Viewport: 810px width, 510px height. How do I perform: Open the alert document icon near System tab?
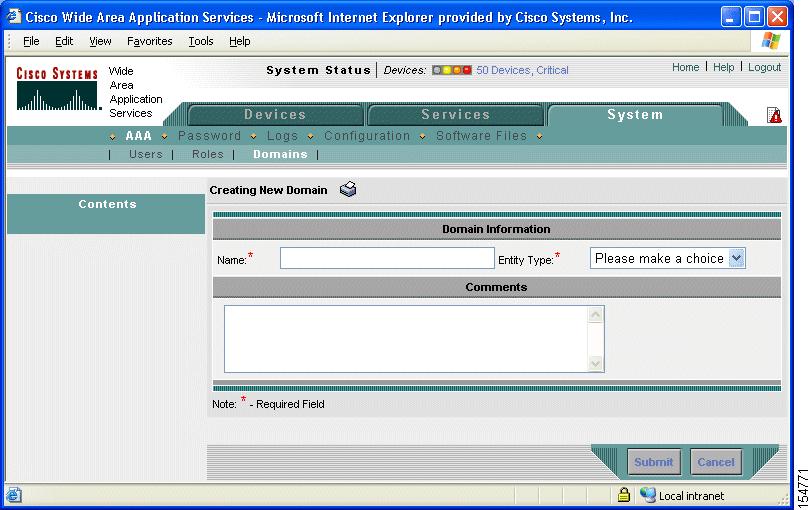(x=774, y=115)
